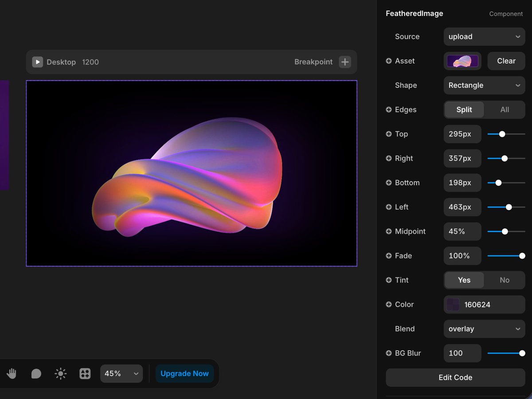This screenshot has height=399, width=532.
Task: Open the Blend overlay dropdown
Action: pos(484,329)
